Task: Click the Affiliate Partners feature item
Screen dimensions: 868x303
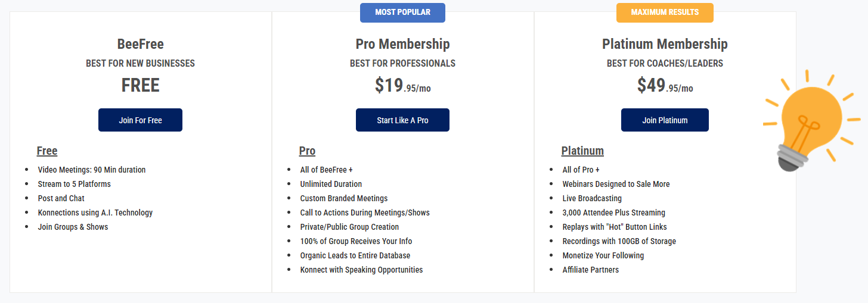Action: [x=590, y=270]
